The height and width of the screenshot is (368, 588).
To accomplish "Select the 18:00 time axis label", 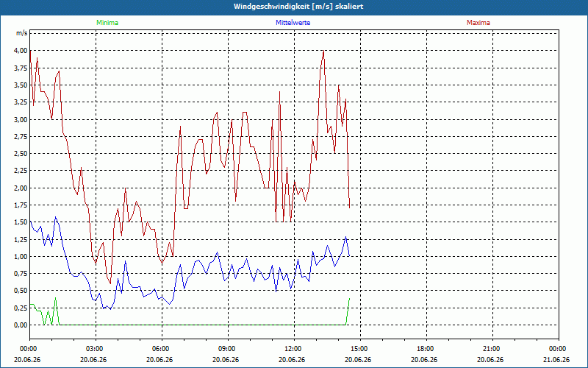I will [426, 349].
